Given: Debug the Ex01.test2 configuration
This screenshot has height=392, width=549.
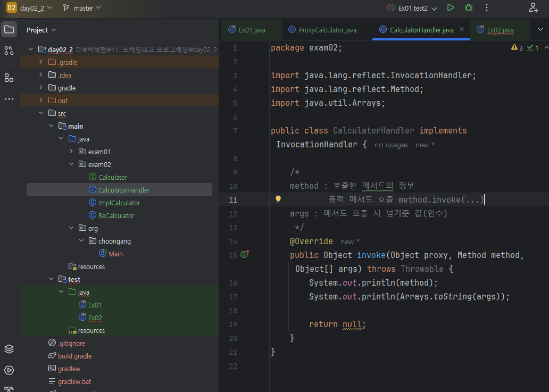Looking at the screenshot, I should click(469, 7).
